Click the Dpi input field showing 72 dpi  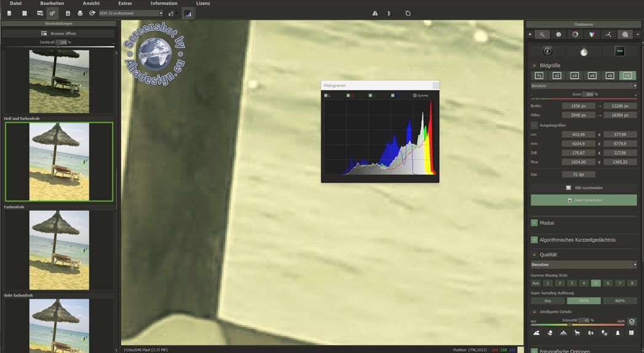pos(578,175)
